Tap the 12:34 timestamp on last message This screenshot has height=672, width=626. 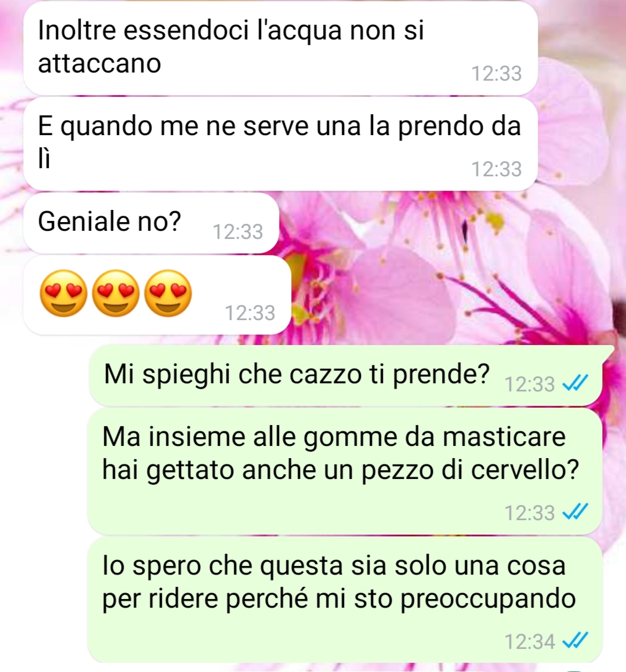click(530, 642)
